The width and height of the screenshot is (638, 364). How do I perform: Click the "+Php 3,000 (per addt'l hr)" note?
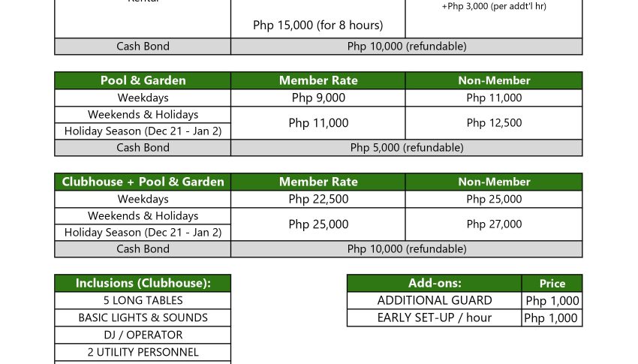coord(494,7)
